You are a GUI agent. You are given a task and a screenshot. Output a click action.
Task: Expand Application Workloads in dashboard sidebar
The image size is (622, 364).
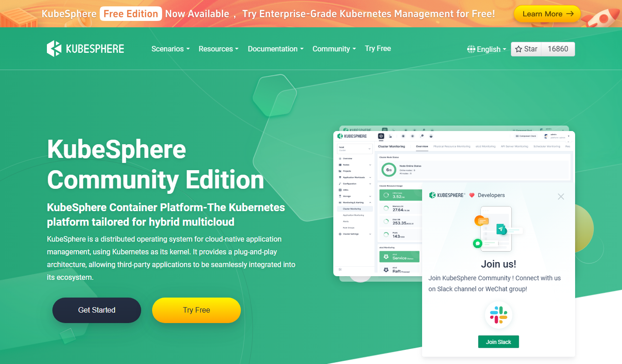(x=370, y=177)
